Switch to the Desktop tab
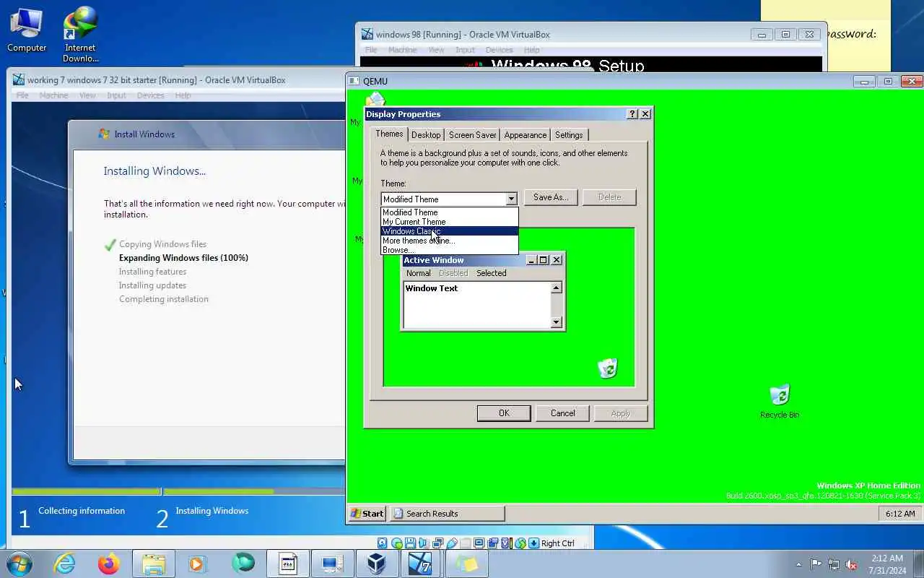This screenshot has width=924, height=578. tap(426, 135)
